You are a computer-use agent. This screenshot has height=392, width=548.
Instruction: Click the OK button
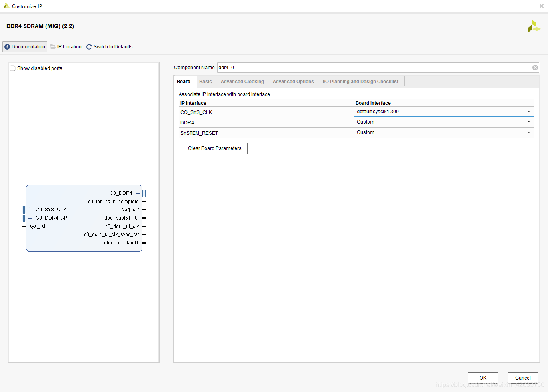(x=483, y=378)
